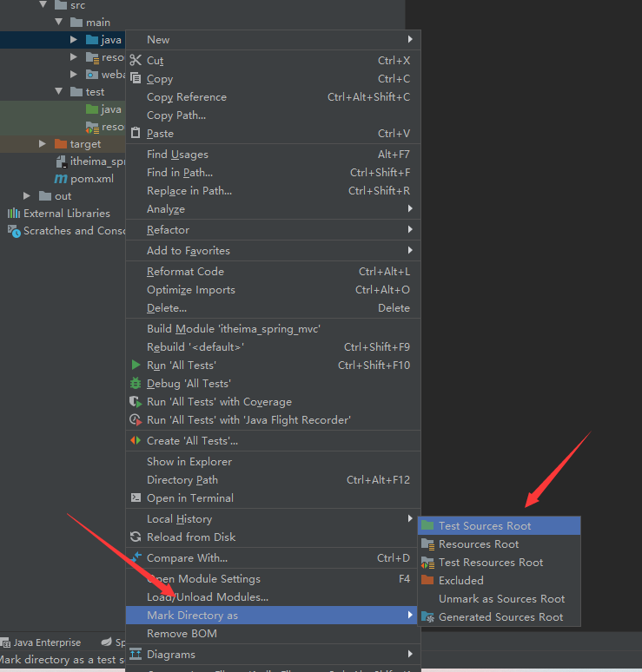Click the Diagrams icon
This screenshot has width=642, height=672.
coord(136,654)
